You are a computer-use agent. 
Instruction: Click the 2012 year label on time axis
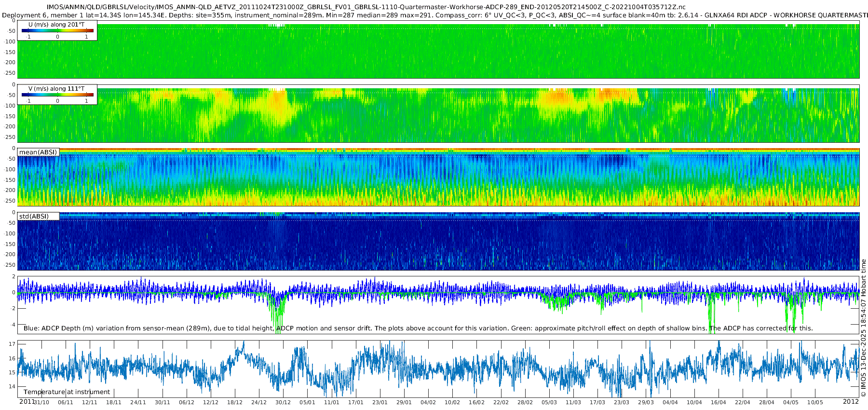[x=851, y=401]
